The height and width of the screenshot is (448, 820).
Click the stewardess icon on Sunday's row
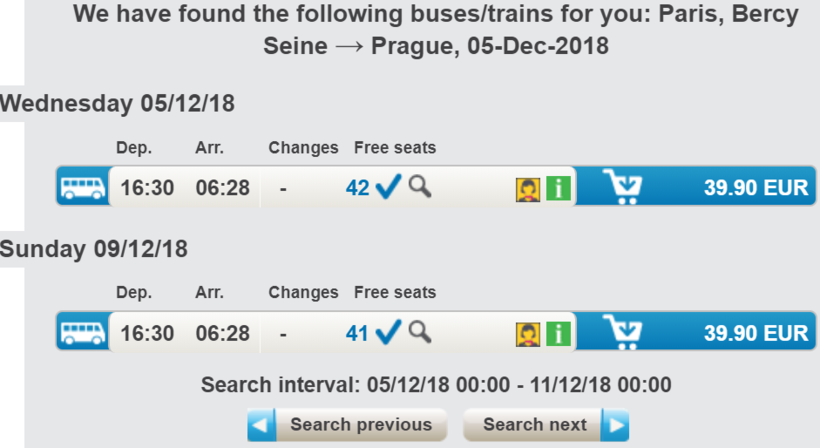528,333
